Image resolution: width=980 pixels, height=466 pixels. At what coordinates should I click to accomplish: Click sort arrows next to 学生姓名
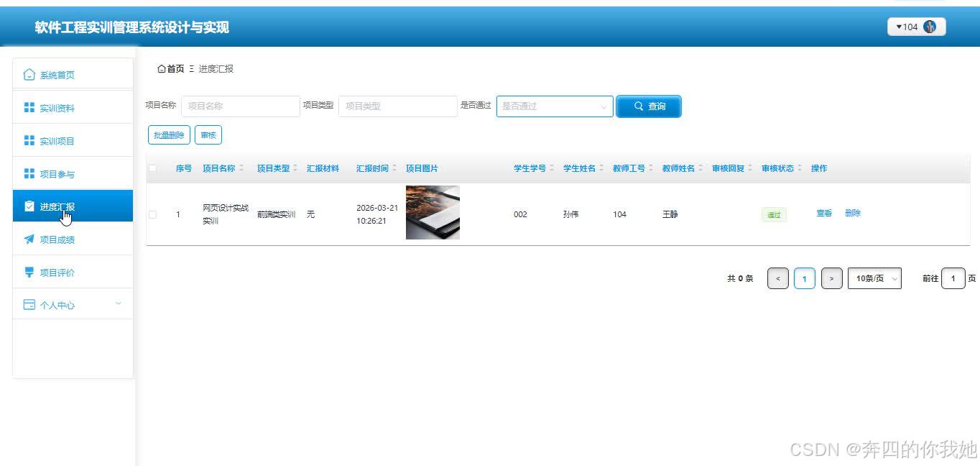tap(601, 168)
